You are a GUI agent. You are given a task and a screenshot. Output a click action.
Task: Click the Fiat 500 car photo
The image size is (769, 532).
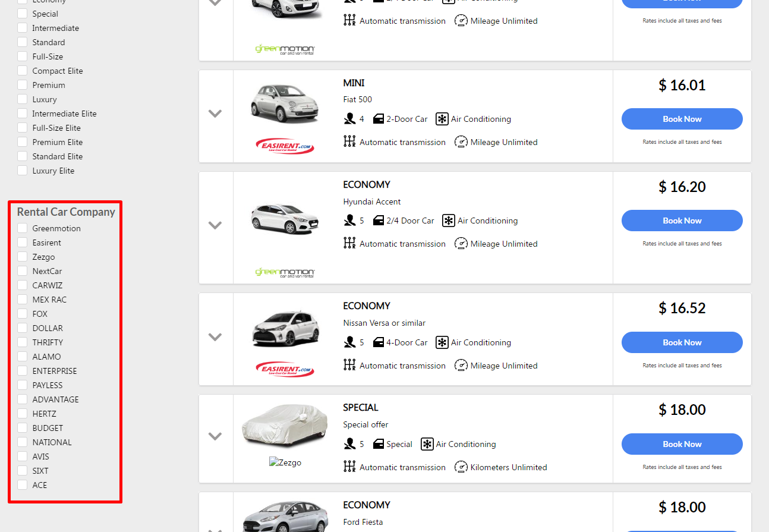pyautogui.click(x=285, y=103)
